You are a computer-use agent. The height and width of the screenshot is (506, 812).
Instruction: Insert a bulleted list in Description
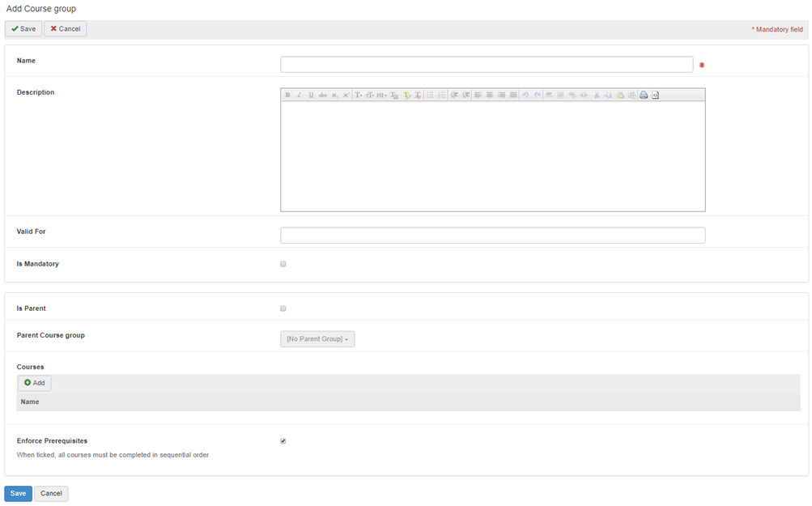pos(430,95)
